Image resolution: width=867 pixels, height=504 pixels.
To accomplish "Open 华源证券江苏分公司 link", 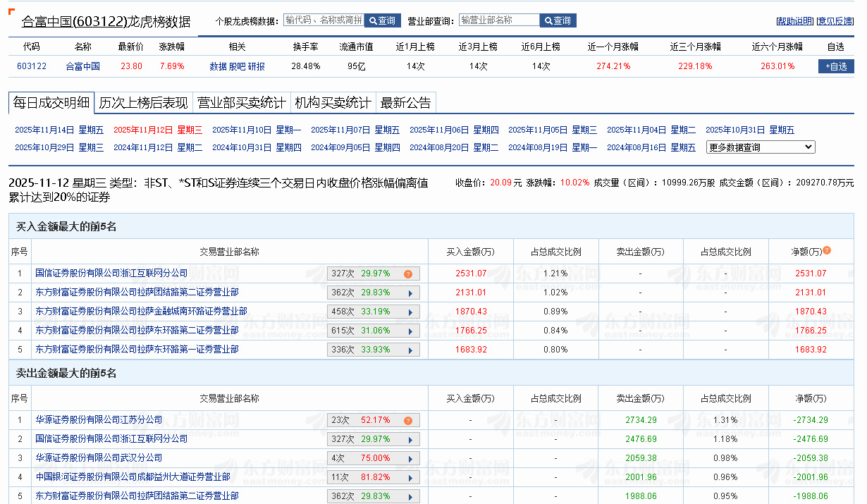I will [99, 419].
